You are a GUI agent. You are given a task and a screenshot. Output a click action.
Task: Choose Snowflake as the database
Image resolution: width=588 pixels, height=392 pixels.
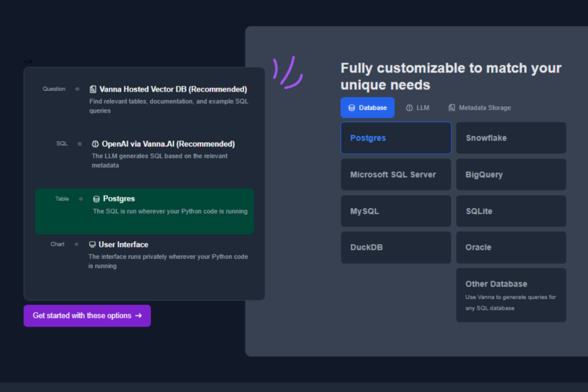point(511,138)
